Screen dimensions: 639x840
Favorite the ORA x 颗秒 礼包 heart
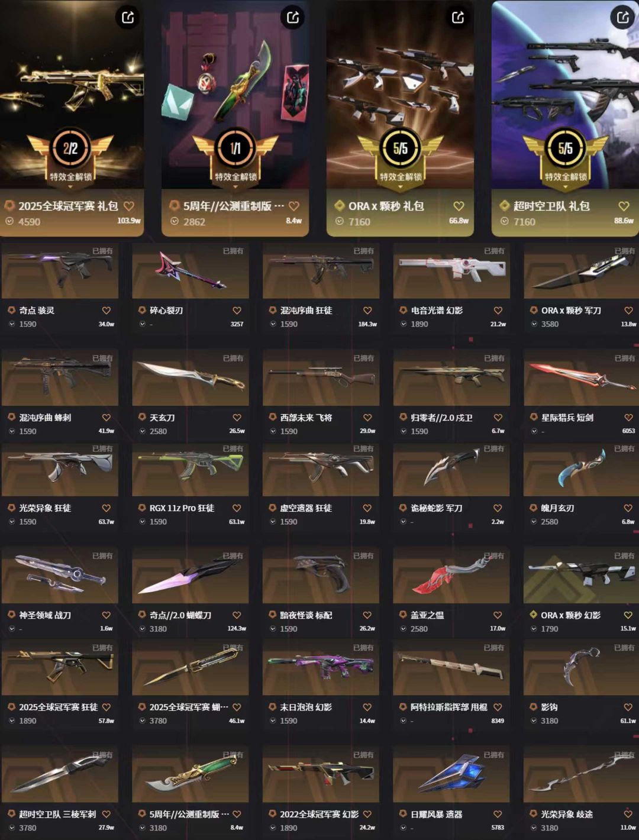point(459,206)
